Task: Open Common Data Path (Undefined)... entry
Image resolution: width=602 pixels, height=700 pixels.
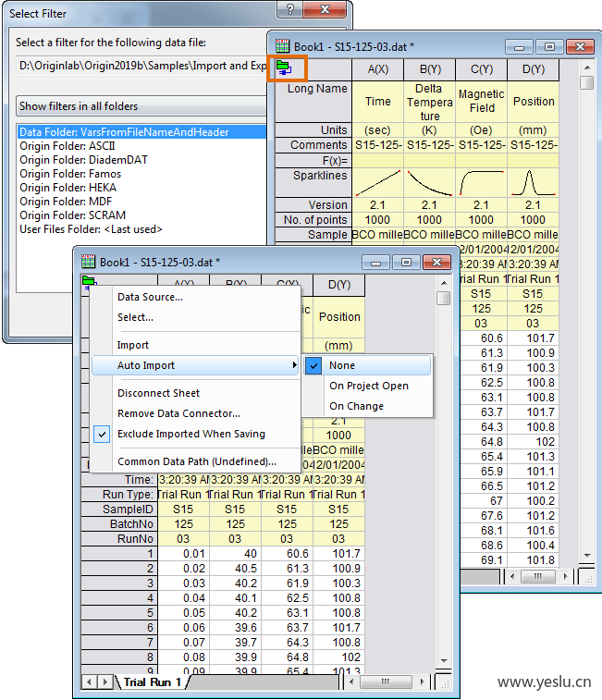Action: [x=196, y=461]
